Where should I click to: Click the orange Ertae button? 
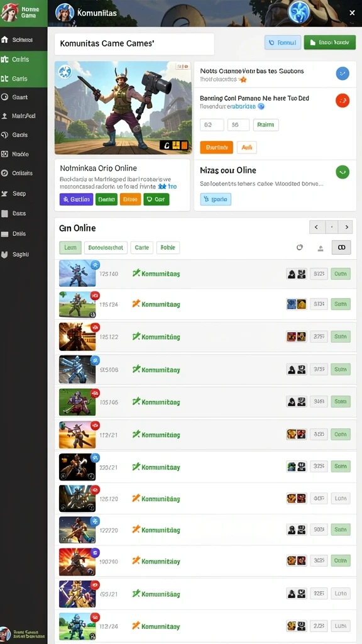click(131, 199)
